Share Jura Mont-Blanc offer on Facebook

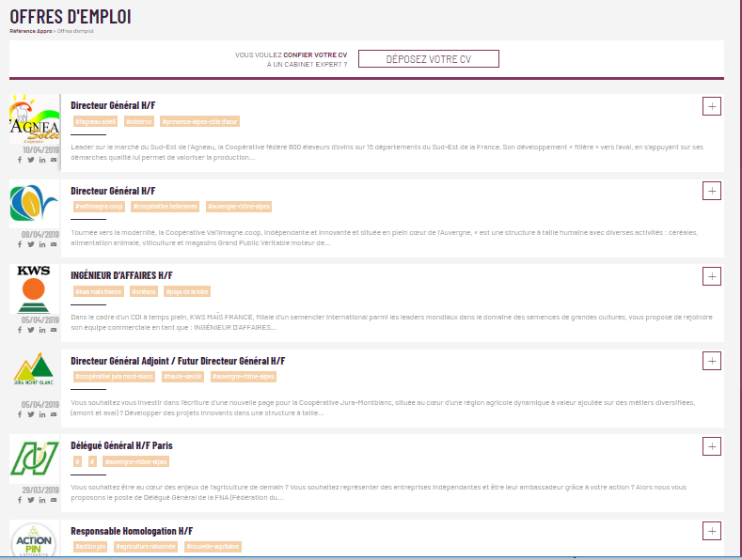[20, 414]
